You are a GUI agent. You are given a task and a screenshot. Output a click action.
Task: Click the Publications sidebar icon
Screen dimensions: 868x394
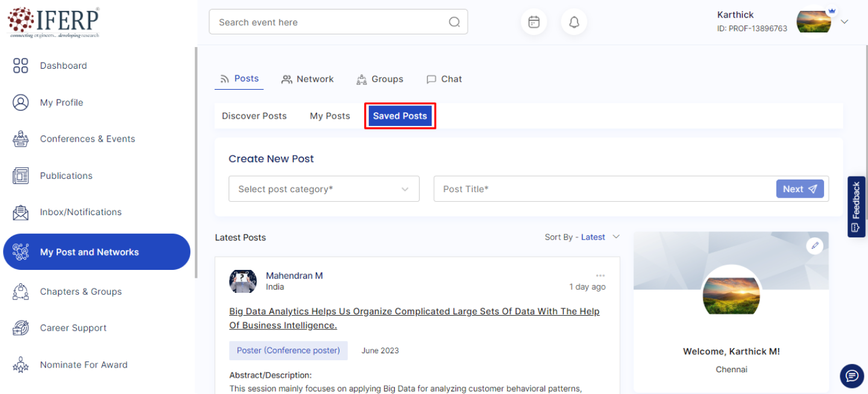click(20, 176)
